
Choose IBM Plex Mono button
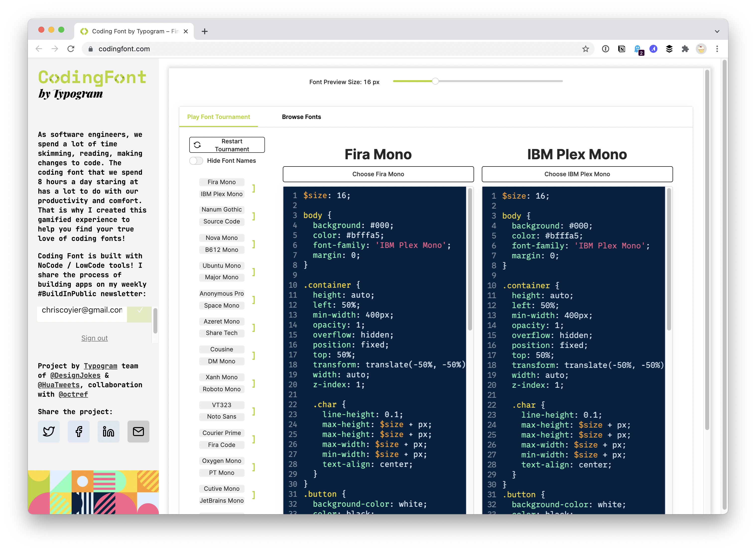coord(577,174)
